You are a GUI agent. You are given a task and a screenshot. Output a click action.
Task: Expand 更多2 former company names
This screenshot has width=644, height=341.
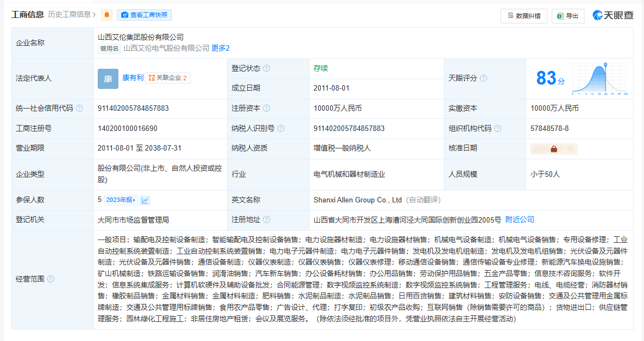coord(220,48)
